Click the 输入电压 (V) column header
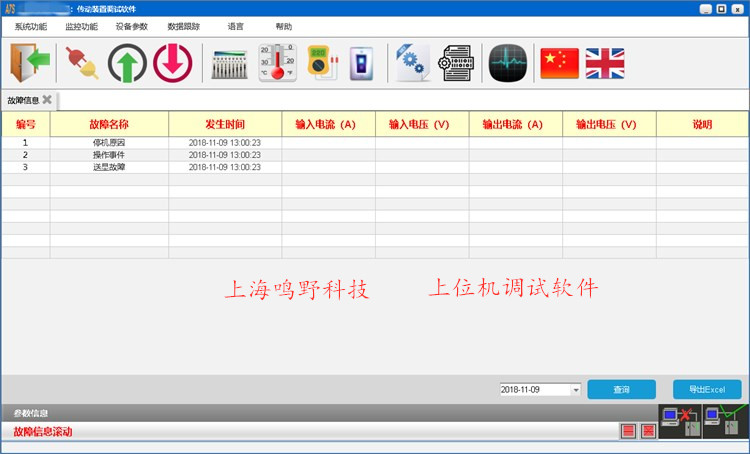The width and height of the screenshot is (750, 454). coord(422,124)
